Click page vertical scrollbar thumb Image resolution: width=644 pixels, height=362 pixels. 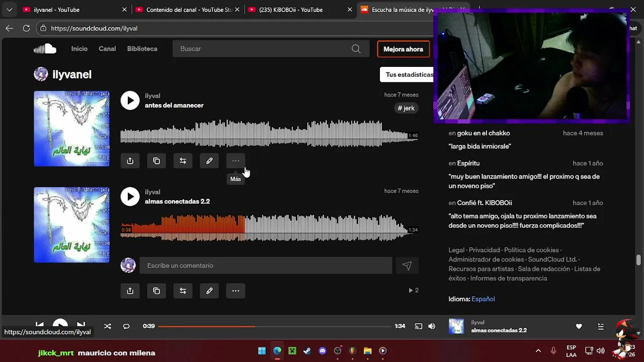[639, 259]
